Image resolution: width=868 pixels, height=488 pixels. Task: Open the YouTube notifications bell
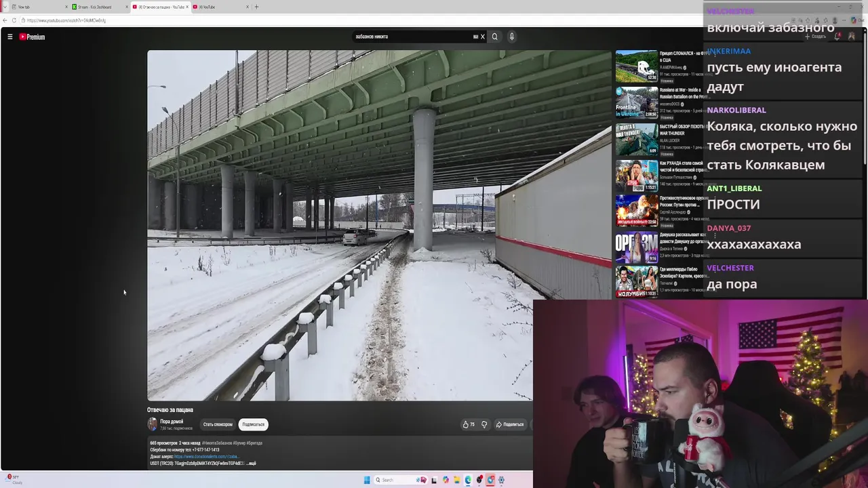coord(837,37)
